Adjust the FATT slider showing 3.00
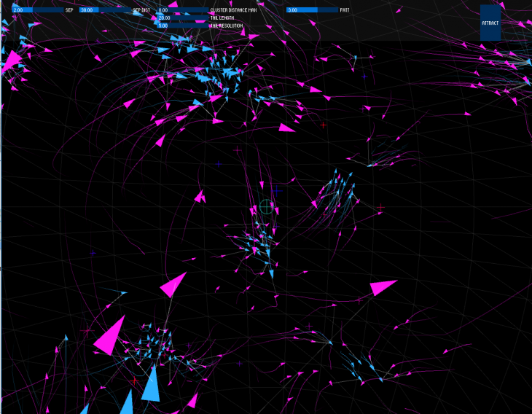 coord(312,10)
